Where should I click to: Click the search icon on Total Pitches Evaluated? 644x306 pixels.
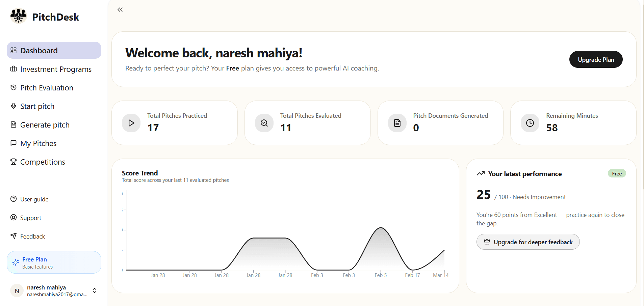[x=264, y=123]
